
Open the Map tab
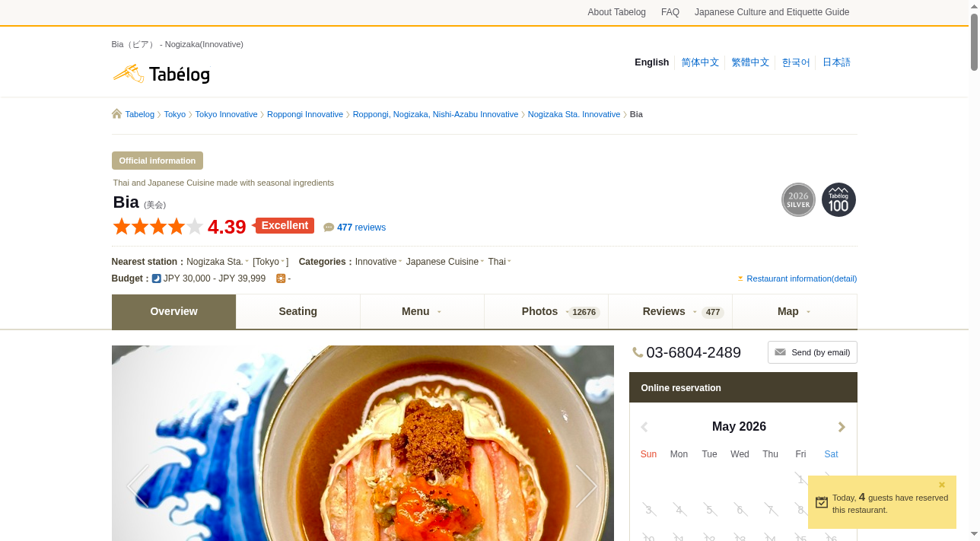tap(794, 312)
